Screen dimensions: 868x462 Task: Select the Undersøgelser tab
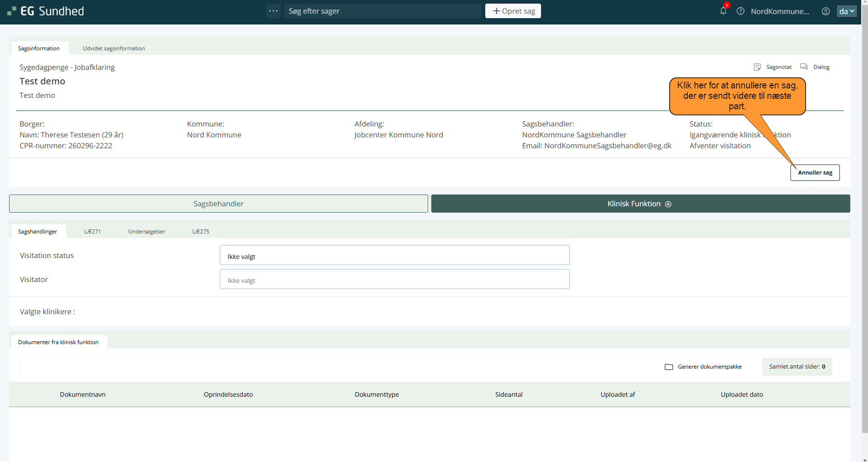coord(146,232)
